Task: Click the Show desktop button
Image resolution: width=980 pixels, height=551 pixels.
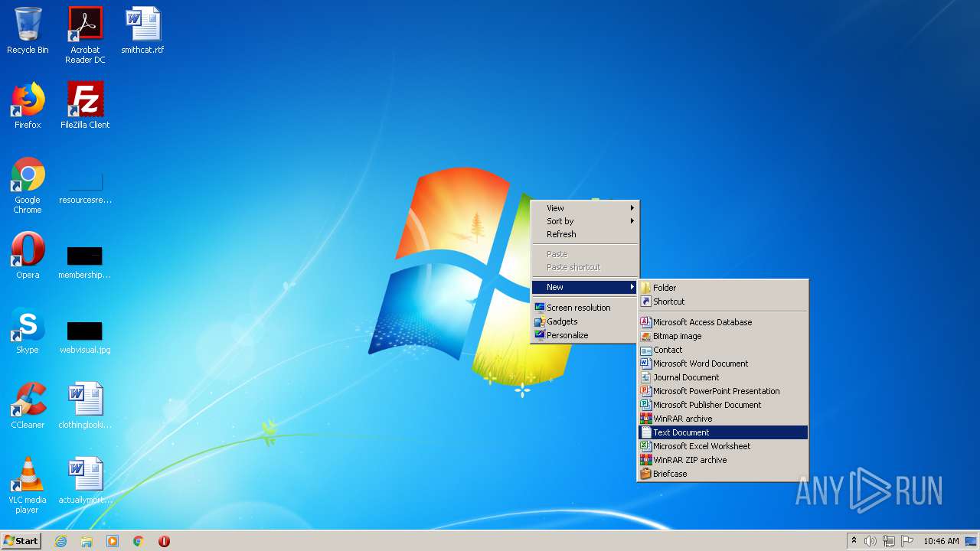Action: [971, 541]
